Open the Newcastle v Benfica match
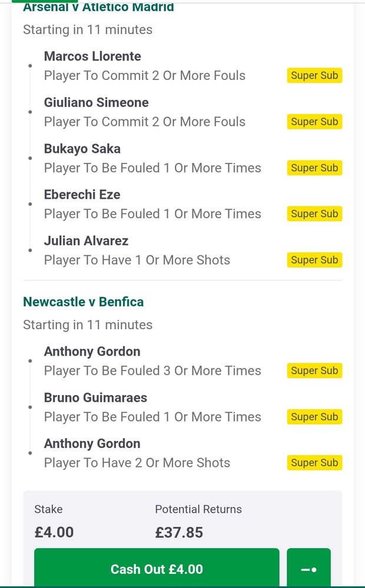 83,302
